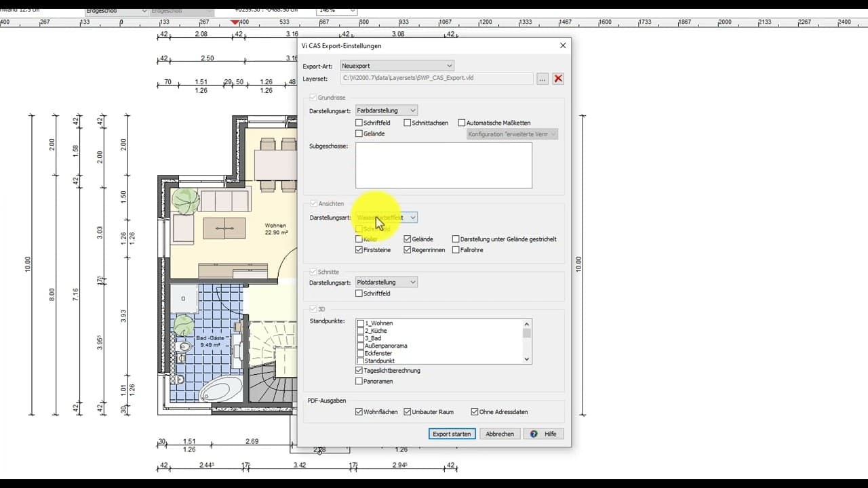The height and width of the screenshot is (488, 868).
Task: Check the 1_Wohnen standpoint
Action: pyautogui.click(x=361, y=323)
